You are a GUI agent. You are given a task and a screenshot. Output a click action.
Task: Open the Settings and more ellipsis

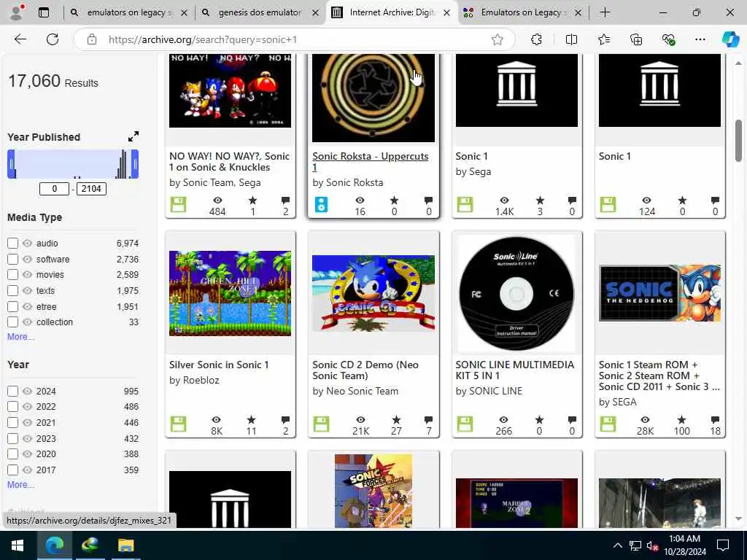tap(700, 39)
